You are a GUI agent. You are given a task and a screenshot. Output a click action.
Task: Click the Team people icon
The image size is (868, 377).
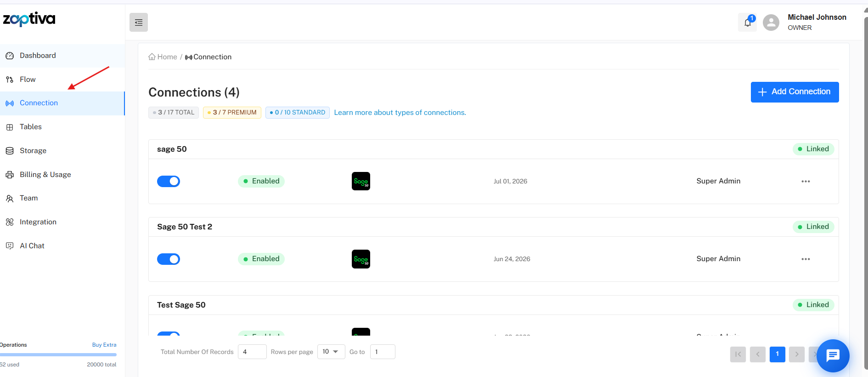pyautogui.click(x=10, y=199)
